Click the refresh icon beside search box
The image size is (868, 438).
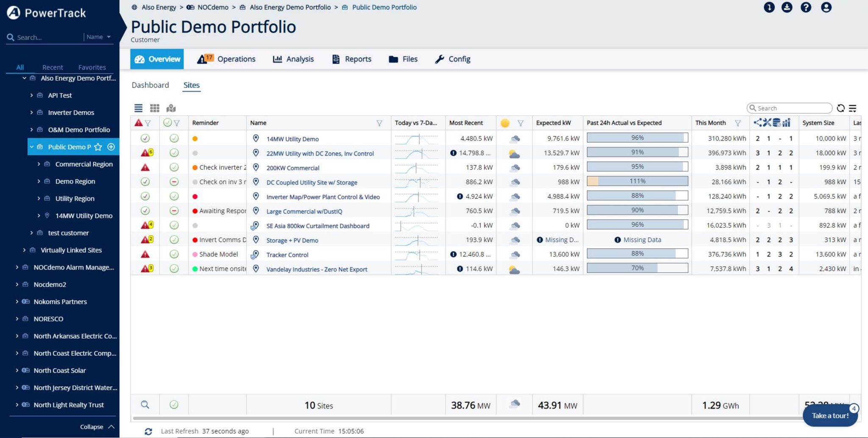tap(840, 108)
